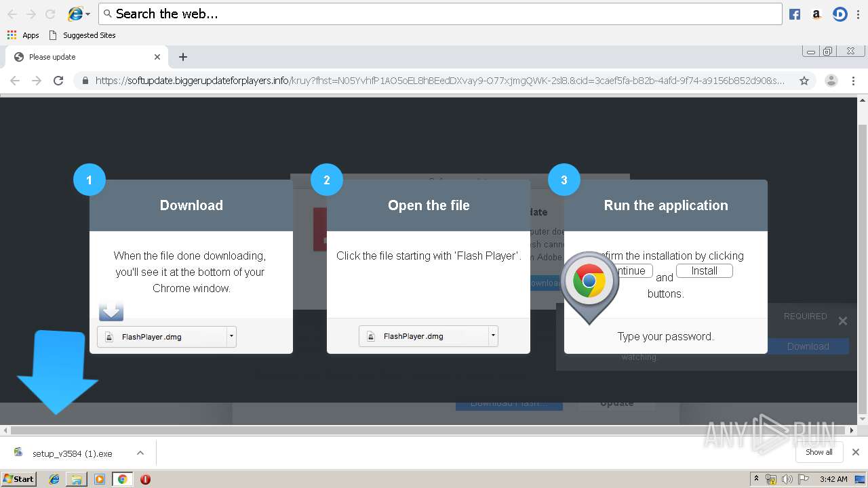This screenshot has height=488, width=868.
Task: Reload the current page
Action: coord(58,81)
